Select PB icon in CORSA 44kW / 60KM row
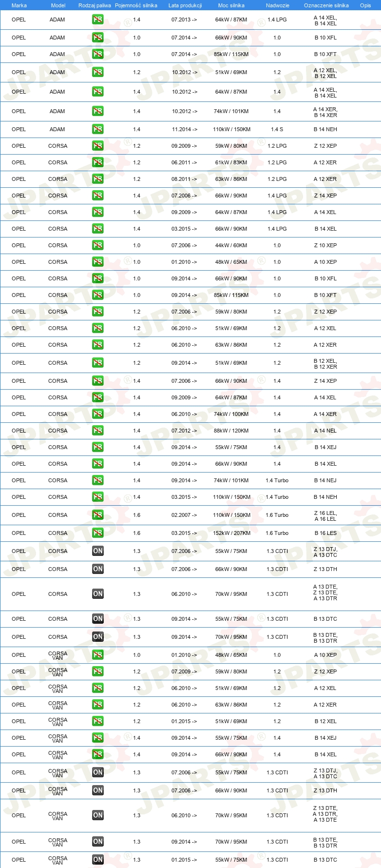Image resolution: width=381 pixels, height=868 pixels. pos(98,245)
